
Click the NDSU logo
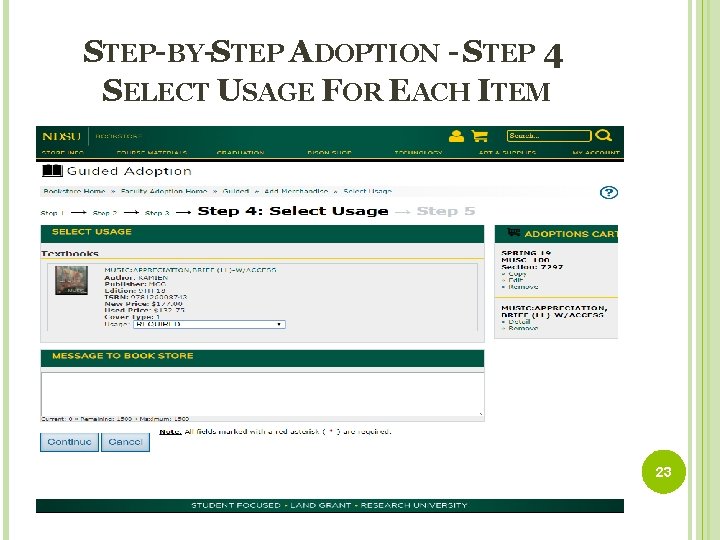pyautogui.click(x=61, y=137)
